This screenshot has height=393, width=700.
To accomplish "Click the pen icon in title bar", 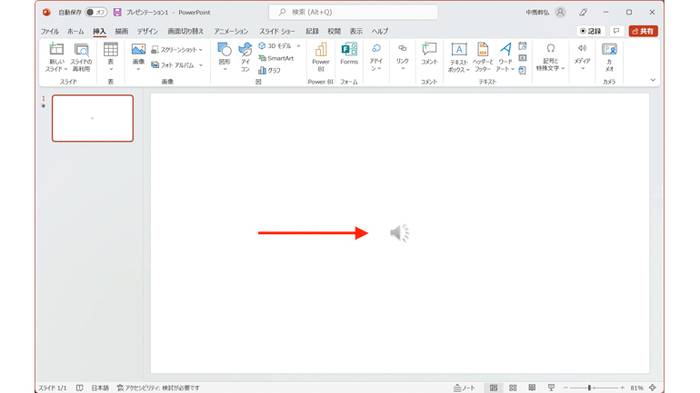I will [583, 13].
